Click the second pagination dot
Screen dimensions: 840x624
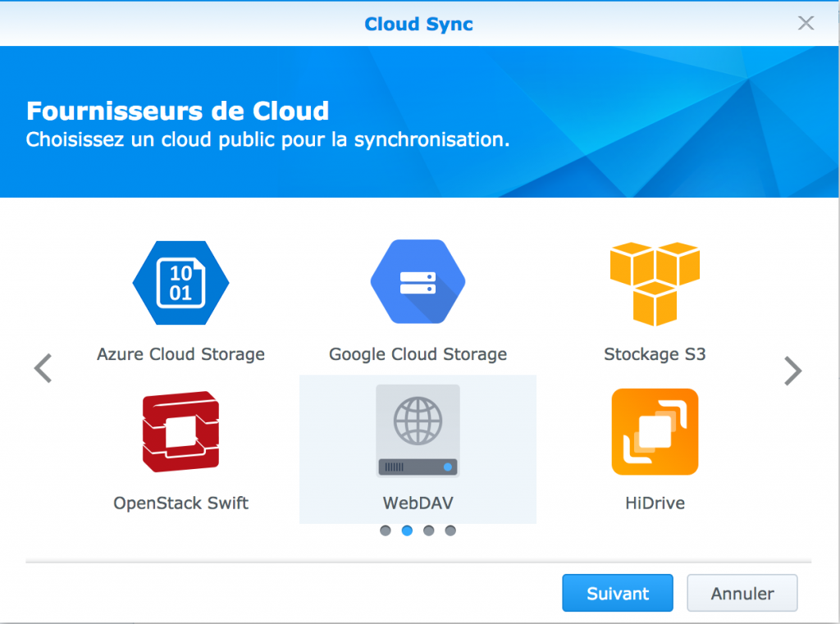(407, 531)
